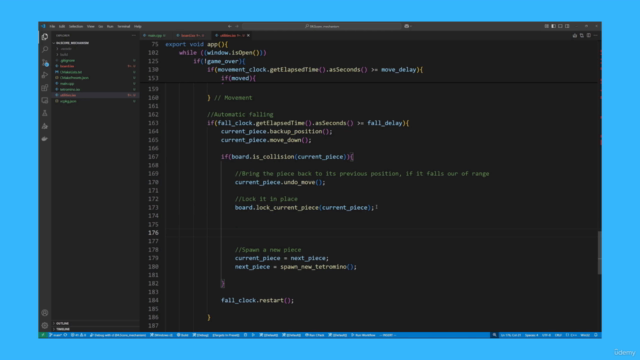Click the go forward navigation arrow
640x360 pixels.
pos(237,26)
